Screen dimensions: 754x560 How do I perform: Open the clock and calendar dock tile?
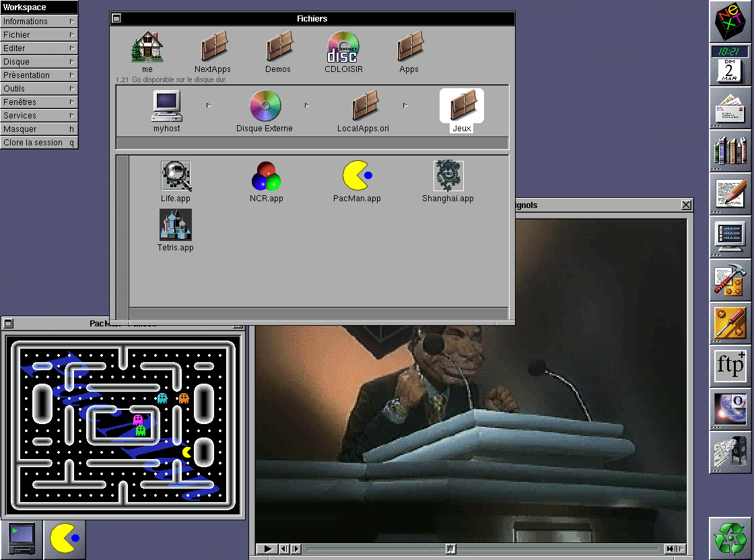pos(730,65)
